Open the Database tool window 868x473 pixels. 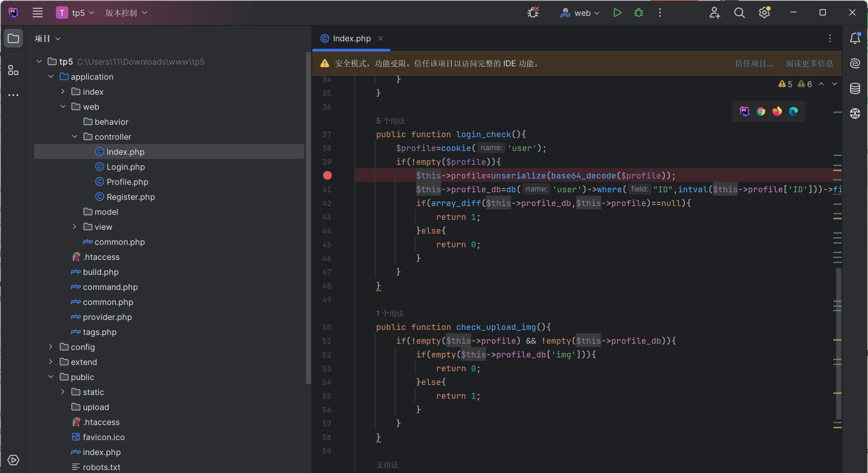point(855,88)
